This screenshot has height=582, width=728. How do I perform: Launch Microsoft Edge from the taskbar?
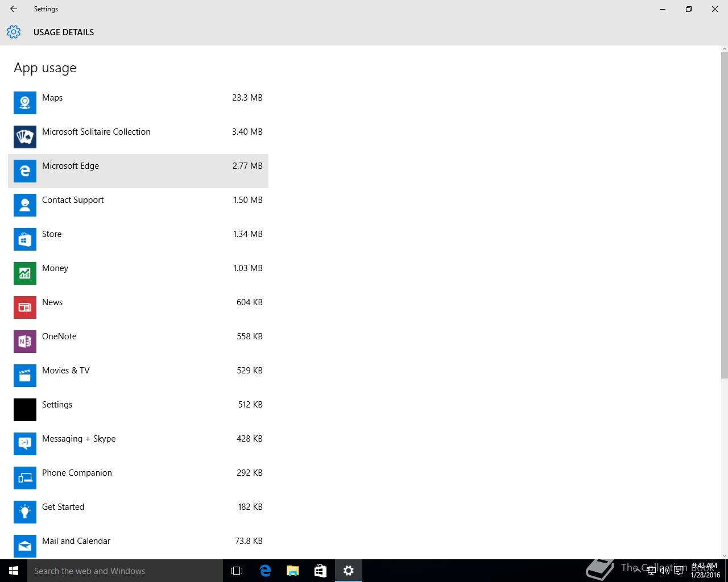point(265,571)
